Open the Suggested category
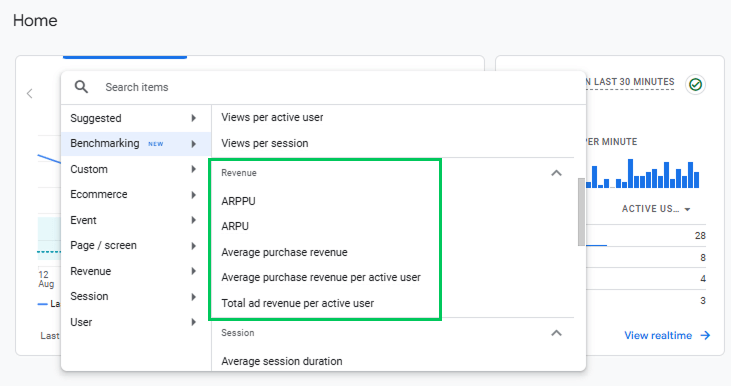The width and height of the screenshot is (731, 386). [136, 118]
